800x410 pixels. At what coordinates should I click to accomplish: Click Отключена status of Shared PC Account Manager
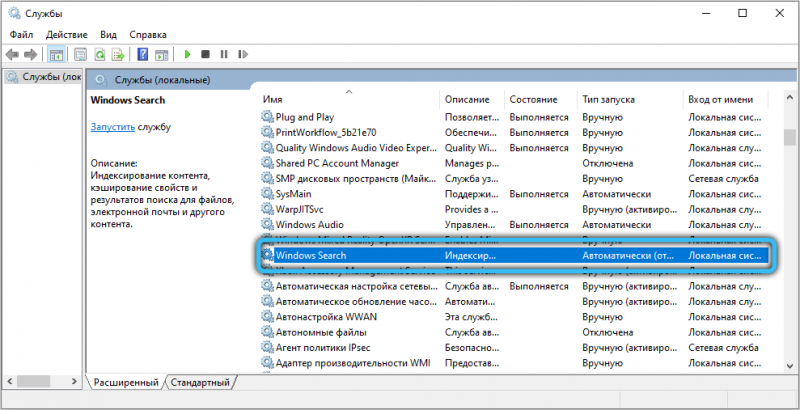click(608, 163)
